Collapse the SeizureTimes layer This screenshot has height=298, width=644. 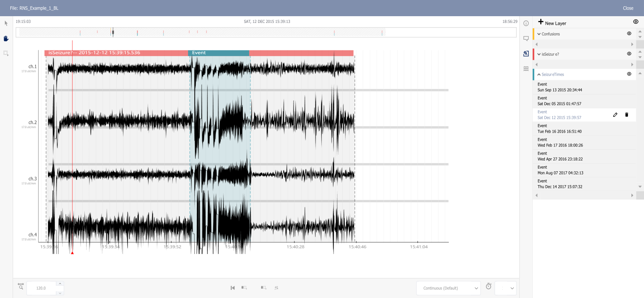click(539, 74)
